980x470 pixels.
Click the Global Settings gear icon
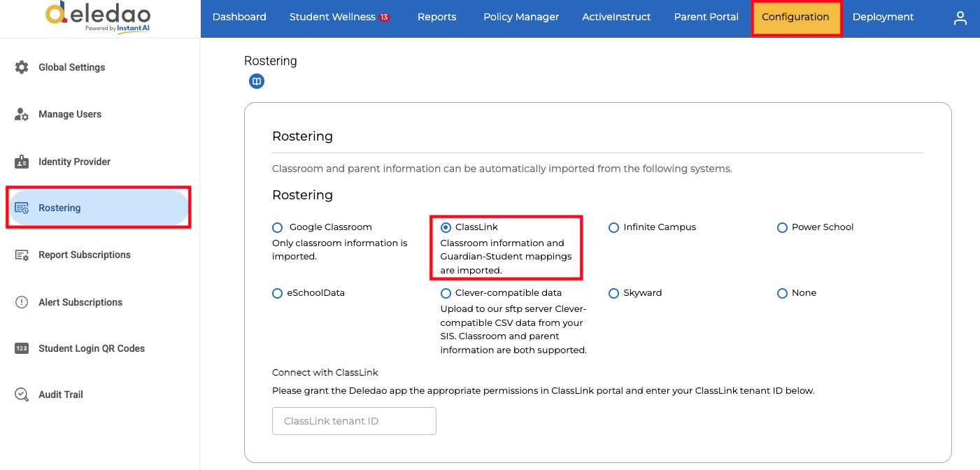tap(22, 67)
